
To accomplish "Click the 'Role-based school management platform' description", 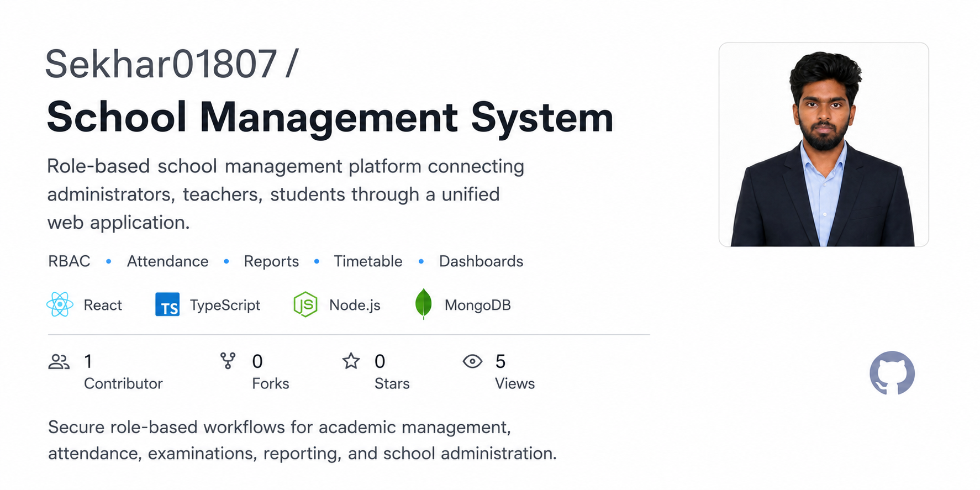I will click(286, 194).
